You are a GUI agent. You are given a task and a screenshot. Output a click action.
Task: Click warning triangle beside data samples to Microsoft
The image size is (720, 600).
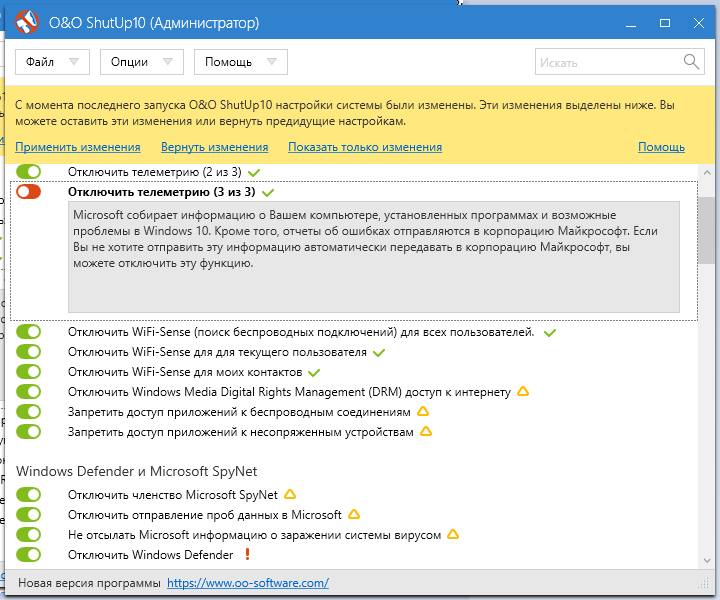pyautogui.click(x=354, y=514)
